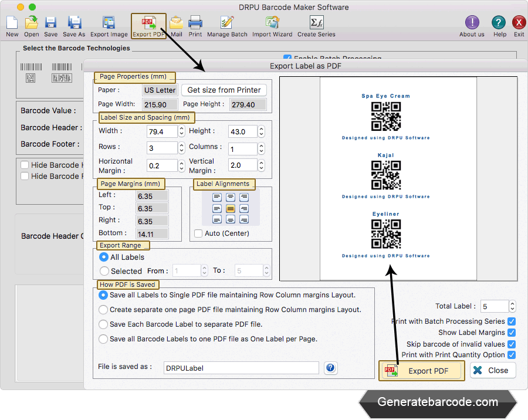
Task: Click the Kajal QR code preview
Action: click(x=386, y=175)
